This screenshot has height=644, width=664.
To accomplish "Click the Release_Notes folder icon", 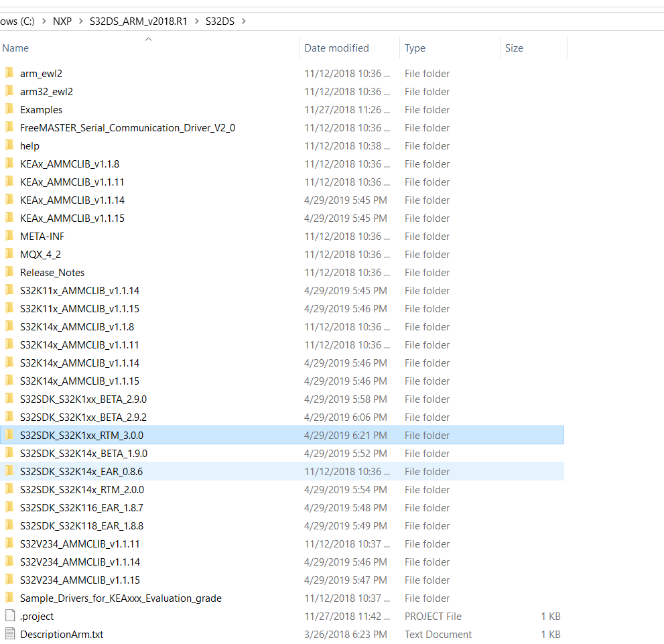I will 10,272.
